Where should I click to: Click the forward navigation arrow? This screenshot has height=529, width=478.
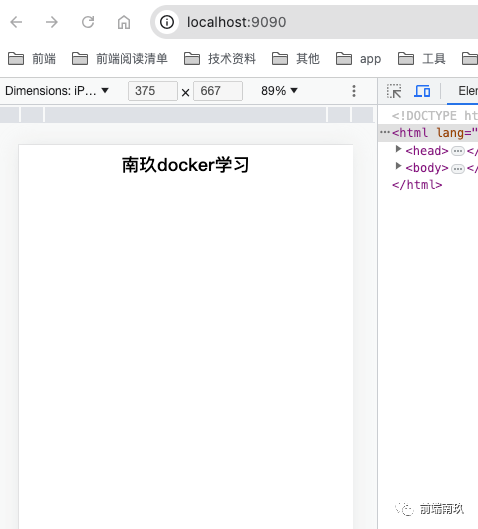(52, 22)
